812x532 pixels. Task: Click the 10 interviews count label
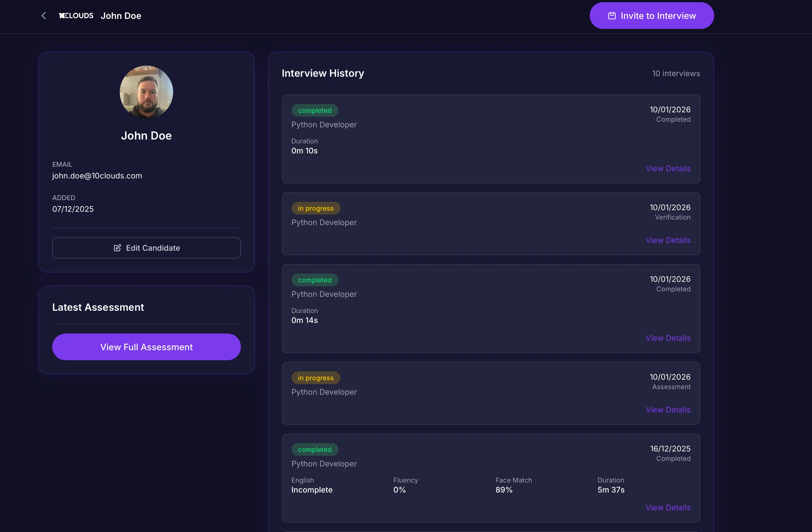coord(676,73)
